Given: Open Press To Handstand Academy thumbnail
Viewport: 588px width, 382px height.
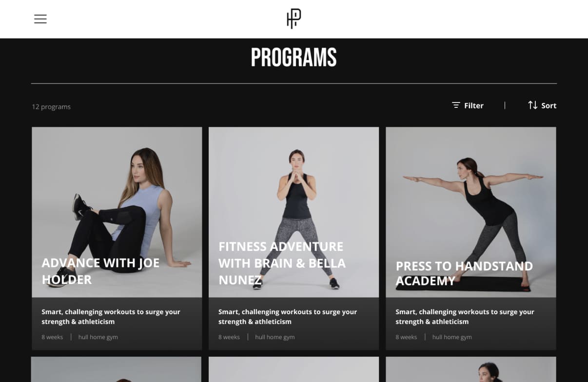Looking at the screenshot, I should click(471, 212).
